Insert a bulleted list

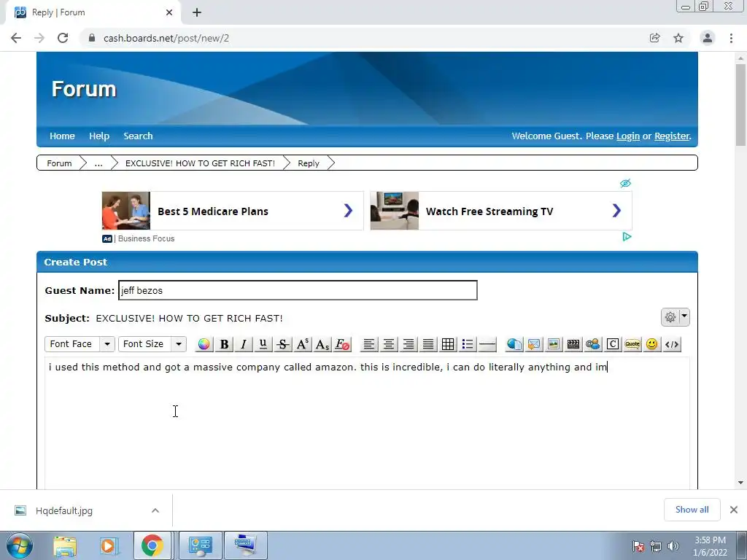(x=468, y=344)
